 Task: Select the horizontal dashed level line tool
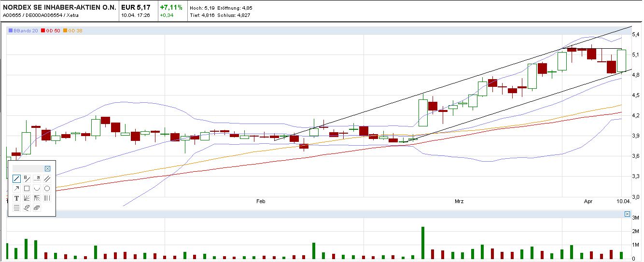(37, 179)
